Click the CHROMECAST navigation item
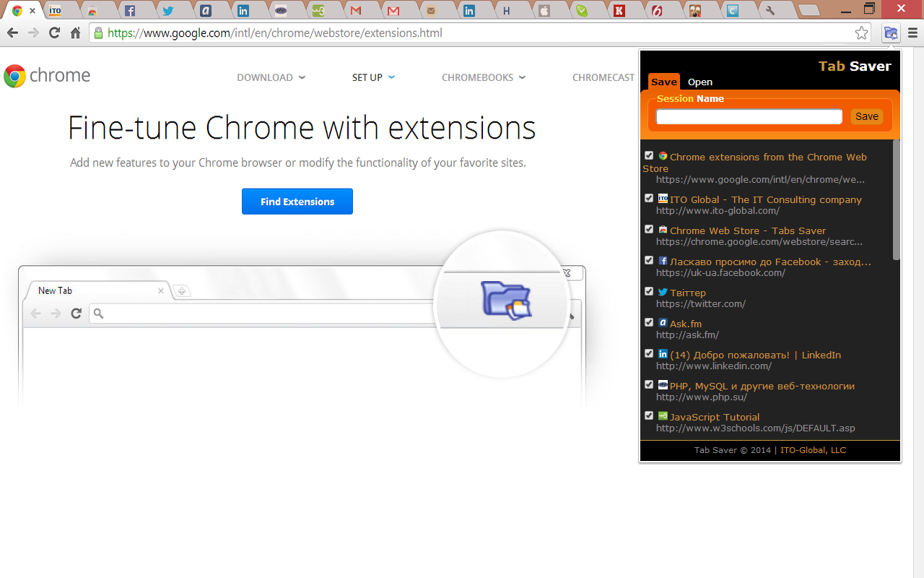924x578 pixels. click(x=603, y=77)
